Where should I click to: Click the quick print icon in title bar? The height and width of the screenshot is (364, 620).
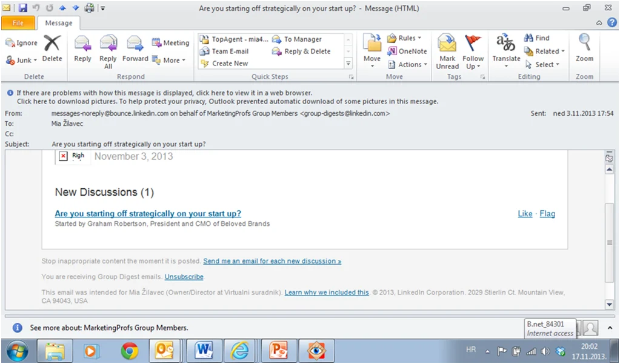[89, 7]
